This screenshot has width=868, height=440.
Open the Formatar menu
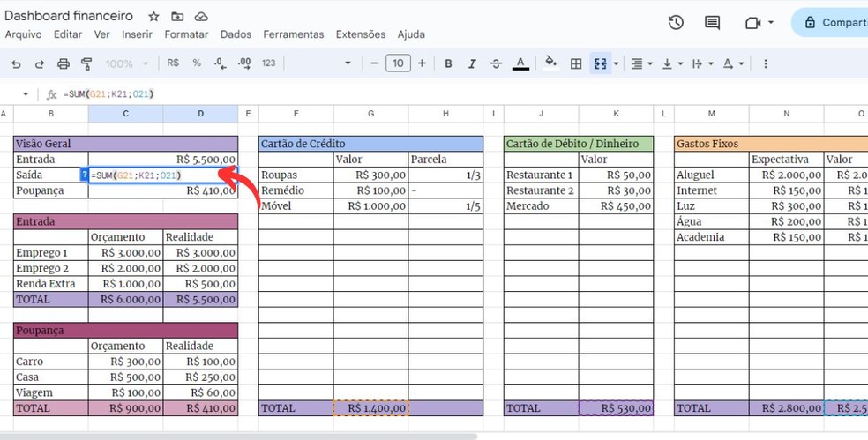click(186, 34)
